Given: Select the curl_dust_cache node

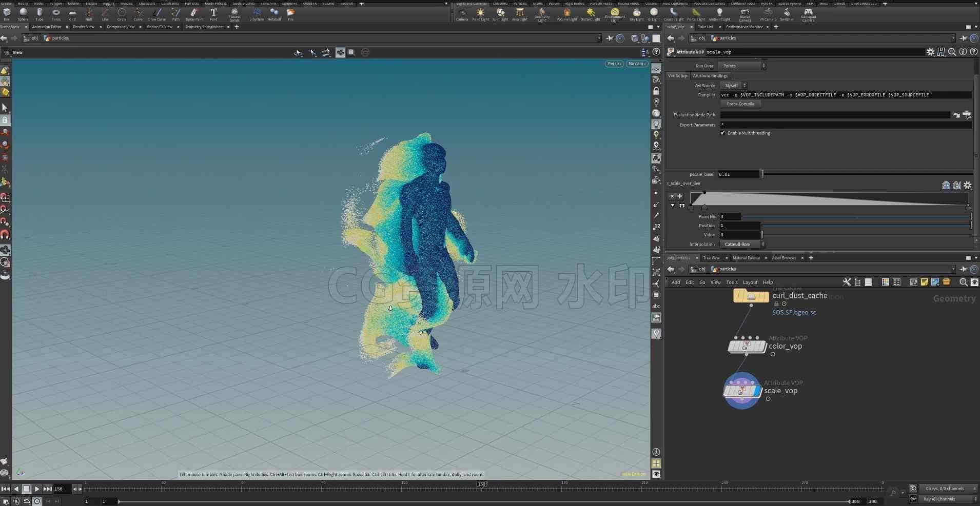Looking at the screenshot, I should click(751, 296).
